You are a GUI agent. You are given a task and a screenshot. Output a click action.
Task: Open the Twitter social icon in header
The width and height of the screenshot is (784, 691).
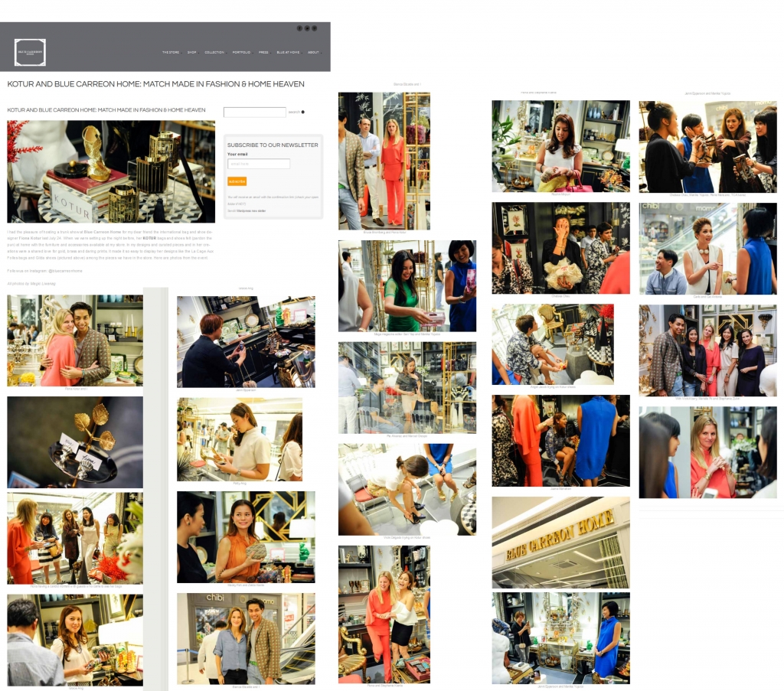[x=307, y=28]
